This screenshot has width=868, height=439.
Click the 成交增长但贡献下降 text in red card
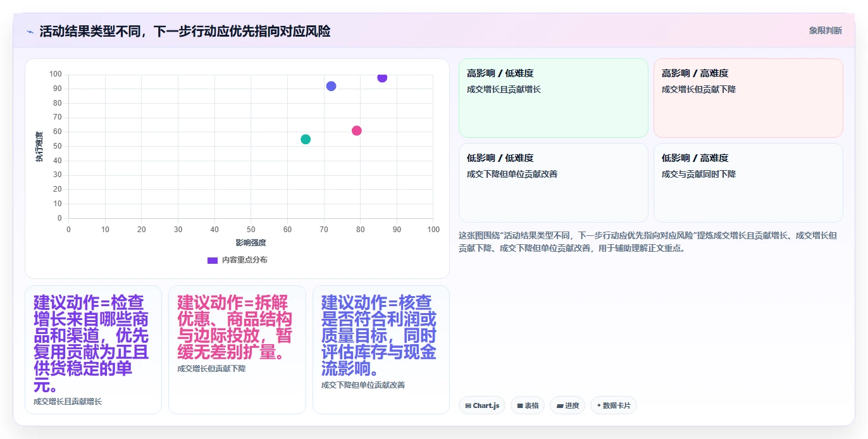tap(699, 89)
